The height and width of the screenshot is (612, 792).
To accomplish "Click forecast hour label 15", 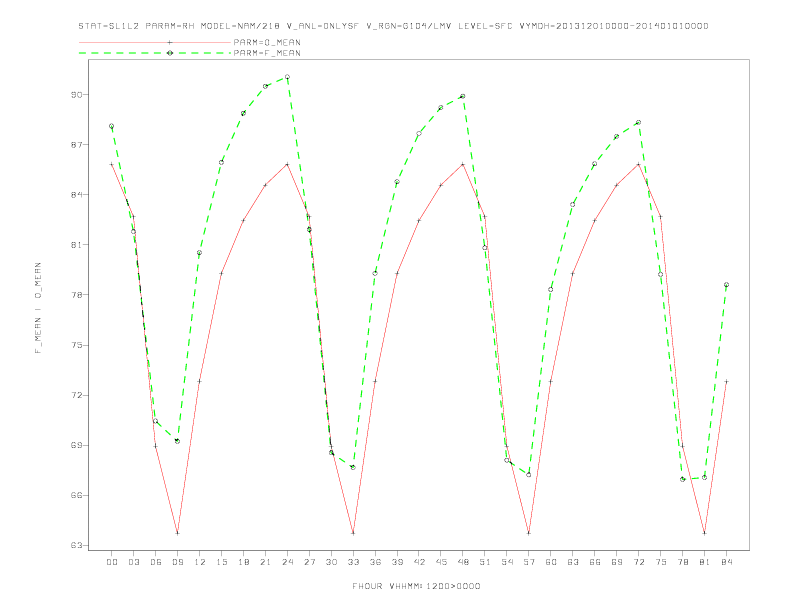I will [x=221, y=562].
